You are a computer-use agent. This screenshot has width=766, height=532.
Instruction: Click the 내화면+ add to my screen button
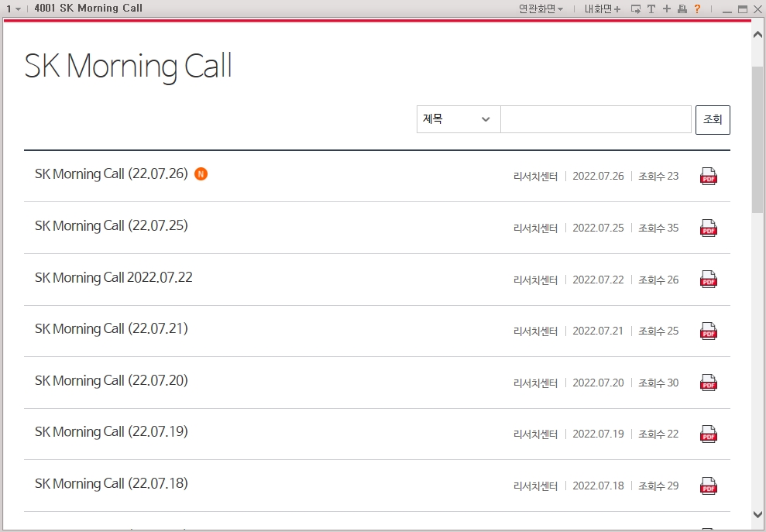pos(603,9)
